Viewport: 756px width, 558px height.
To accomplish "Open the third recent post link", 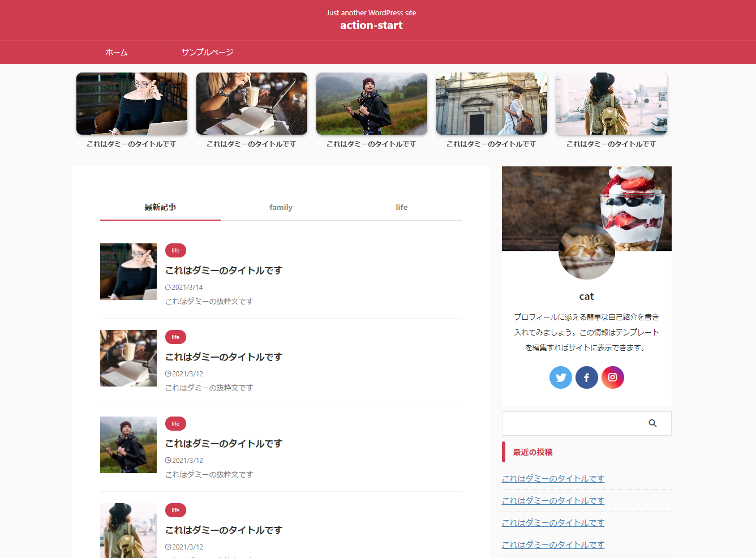I will tap(553, 523).
